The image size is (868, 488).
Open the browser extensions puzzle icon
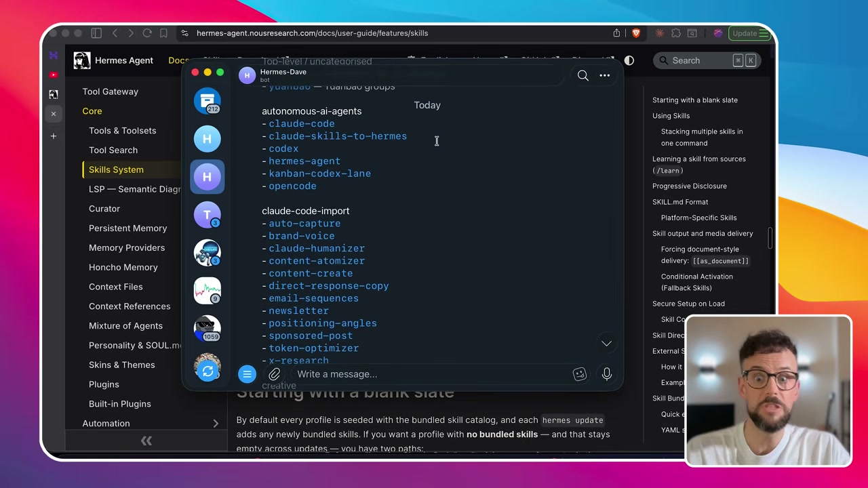coord(676,33)
